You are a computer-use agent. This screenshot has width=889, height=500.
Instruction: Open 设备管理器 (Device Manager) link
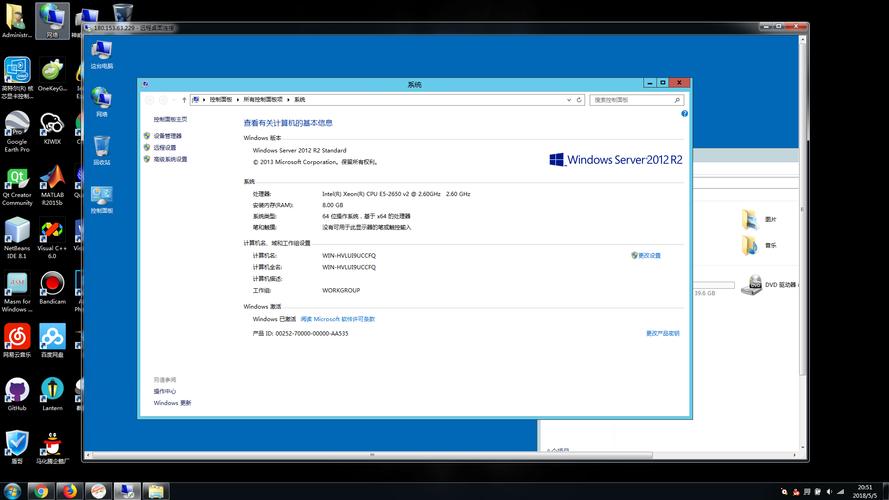pyautogui.click(x=167, y=136)
